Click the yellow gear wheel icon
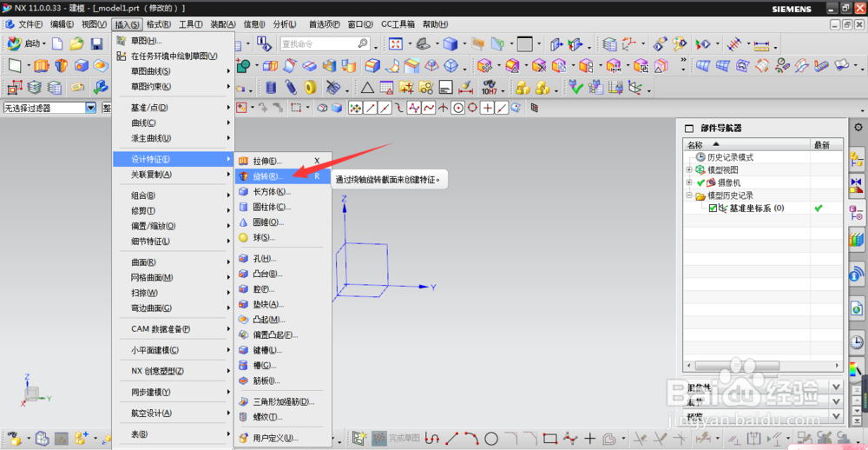868x450 pixels. tap(311, 87)
